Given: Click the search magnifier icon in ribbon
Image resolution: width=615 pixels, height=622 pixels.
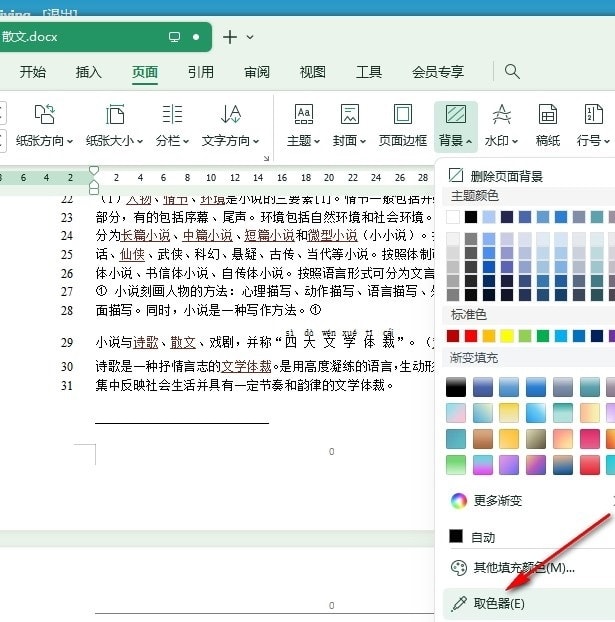Looking at the screenshot, I should pos(512,71).
